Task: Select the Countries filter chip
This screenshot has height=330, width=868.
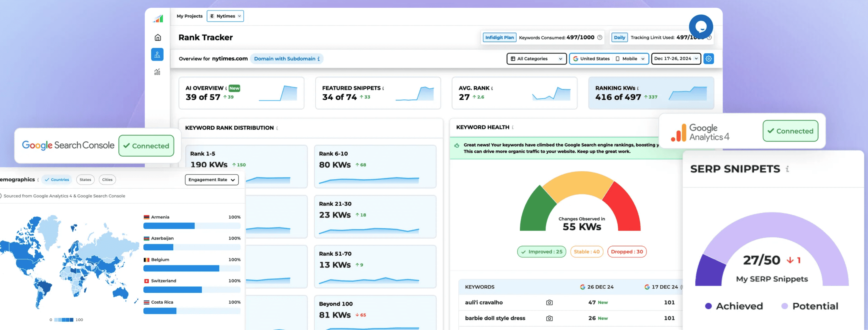Action: pos(57,180)
